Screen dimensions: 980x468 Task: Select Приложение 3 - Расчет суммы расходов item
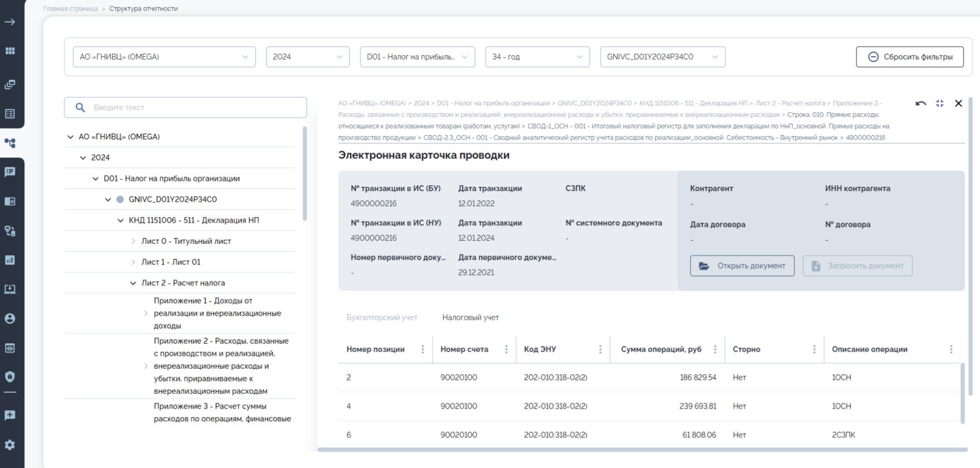222,413
